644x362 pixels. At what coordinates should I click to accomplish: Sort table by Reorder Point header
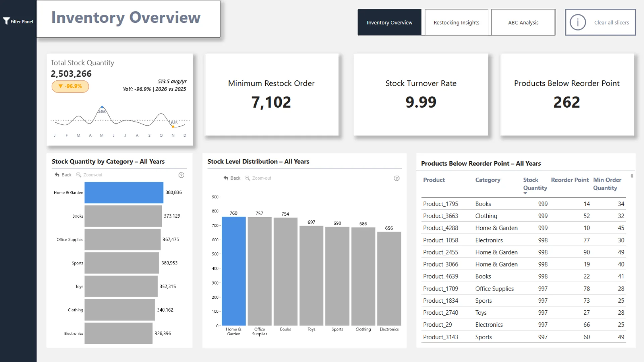(x=570, y=180)
